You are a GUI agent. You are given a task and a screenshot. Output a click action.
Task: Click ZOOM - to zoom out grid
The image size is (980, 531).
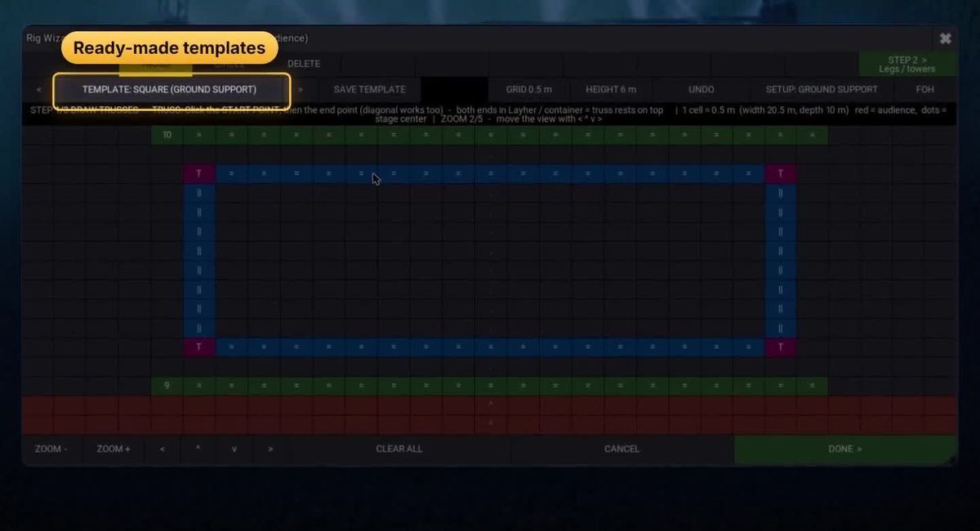[x=51, y=448]
